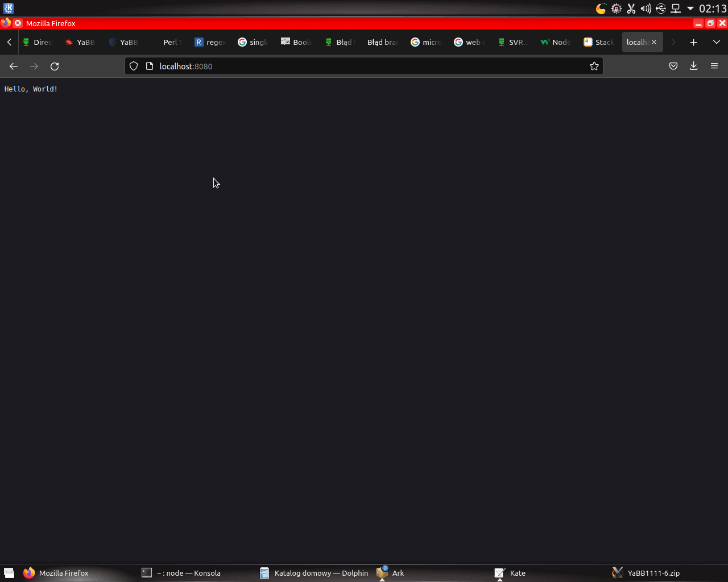The image size is (728, 582).
Task: Expand hidden system tray icons arrow
Action: (x=690, y=9)
